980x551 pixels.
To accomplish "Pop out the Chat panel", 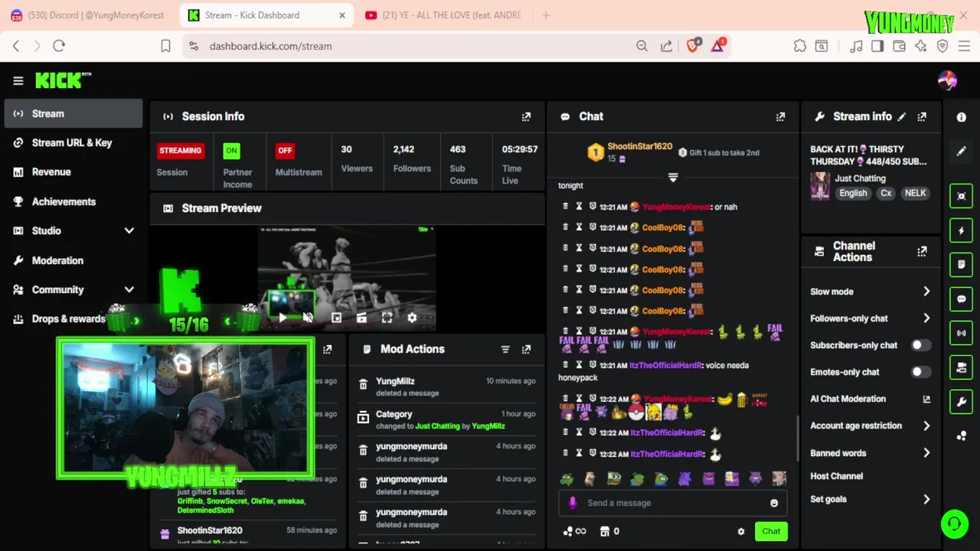I will [x=780, y=116].
